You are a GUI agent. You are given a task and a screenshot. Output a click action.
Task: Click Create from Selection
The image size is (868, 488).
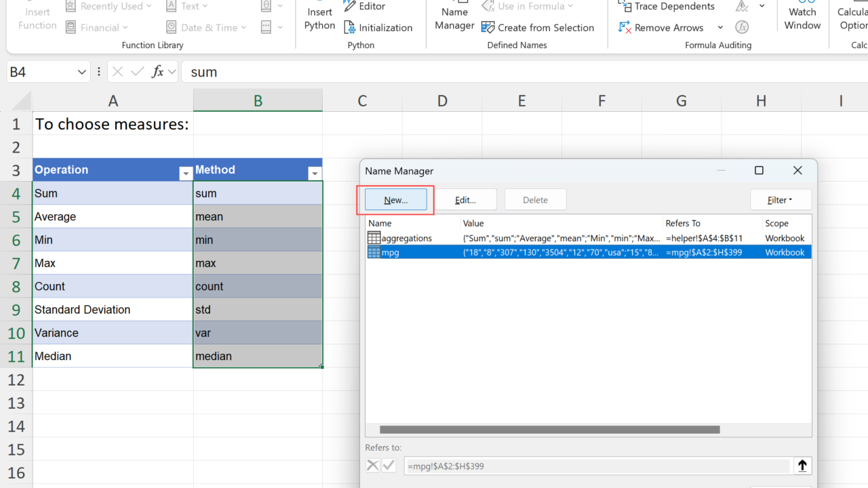[538, 28]
